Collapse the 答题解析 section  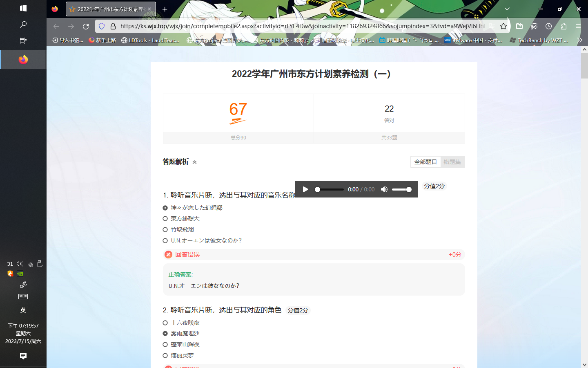(195, 162)
